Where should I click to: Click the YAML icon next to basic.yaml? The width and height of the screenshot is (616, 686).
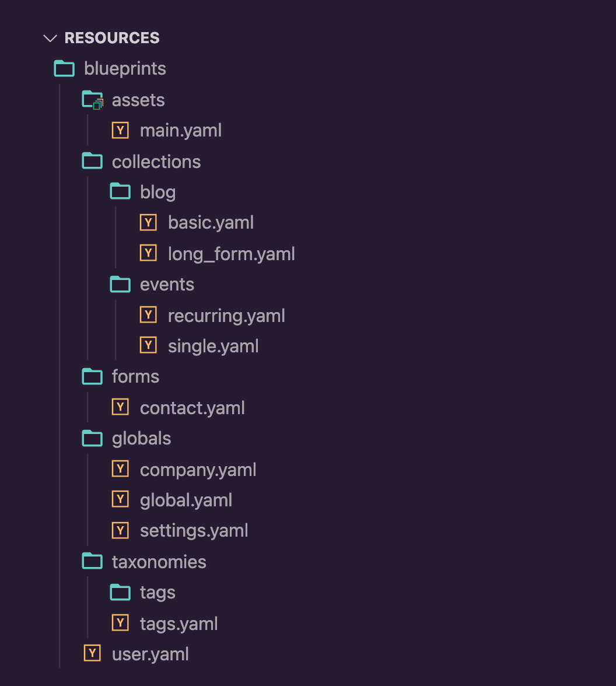point(148,222)
